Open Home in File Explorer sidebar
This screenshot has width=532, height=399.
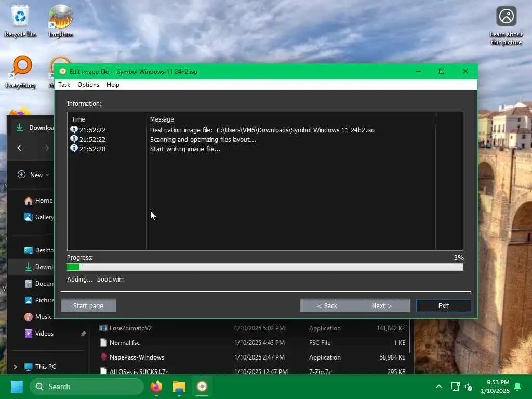pyautogui.click(x=38, y=201)
